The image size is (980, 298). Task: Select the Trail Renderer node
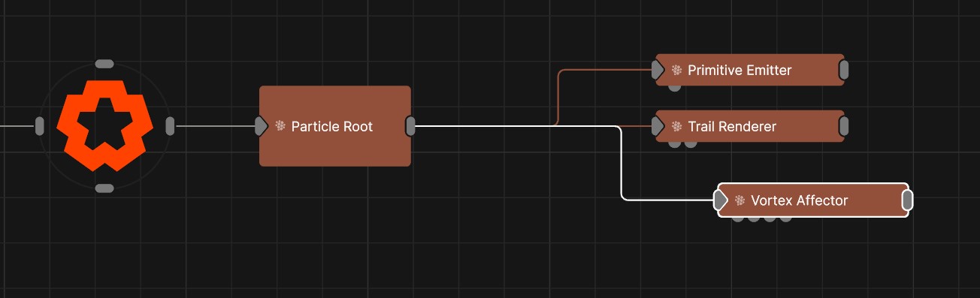coord(750,126)
